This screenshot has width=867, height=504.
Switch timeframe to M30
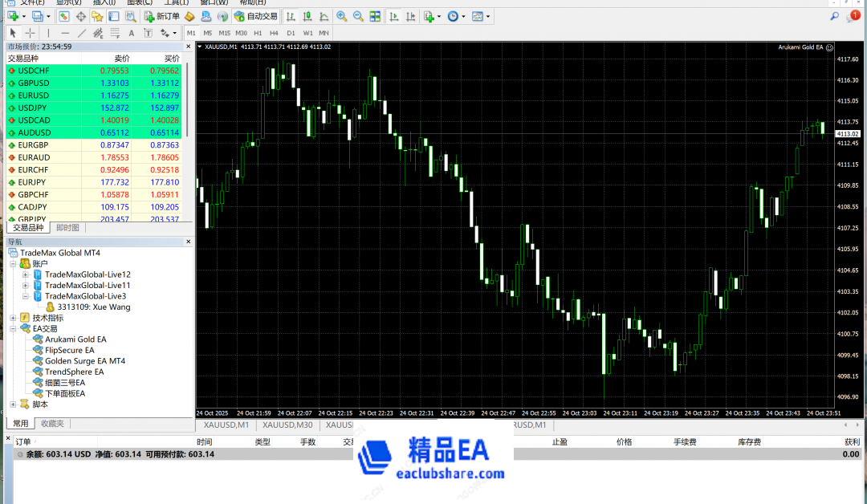(241, 33)
